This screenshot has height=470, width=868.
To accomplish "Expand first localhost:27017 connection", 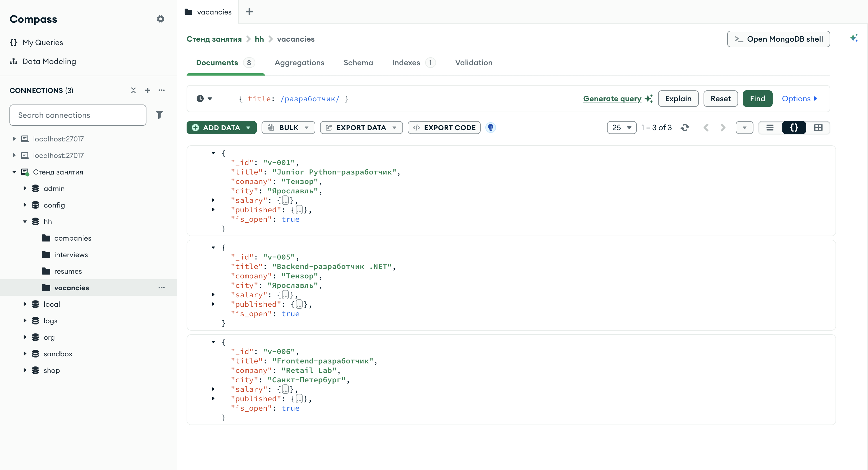I will coord(14,138).
